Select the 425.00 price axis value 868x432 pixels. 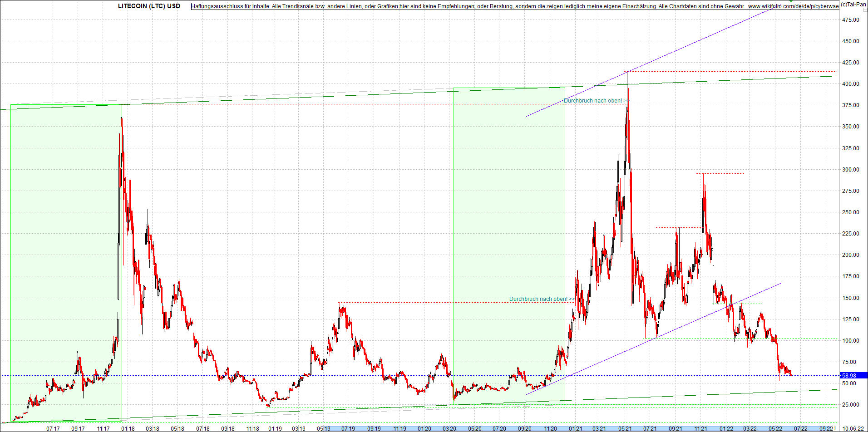point(850,63)
